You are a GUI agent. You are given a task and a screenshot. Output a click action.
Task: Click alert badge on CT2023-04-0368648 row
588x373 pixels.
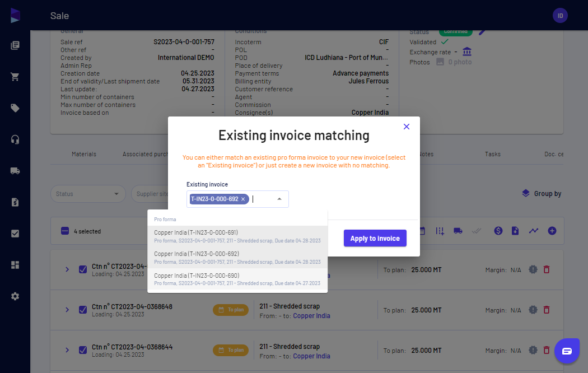click(533, 310)
